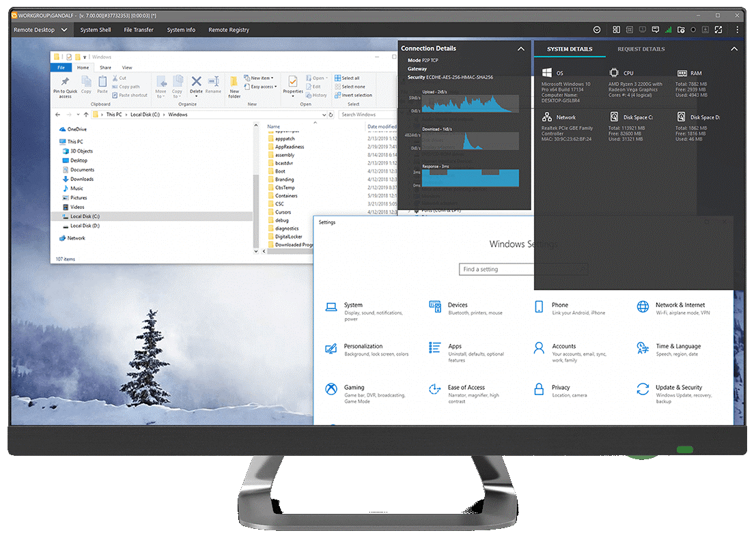Open the chat message icon
This screenshot has width=756, height=548.
655,30
